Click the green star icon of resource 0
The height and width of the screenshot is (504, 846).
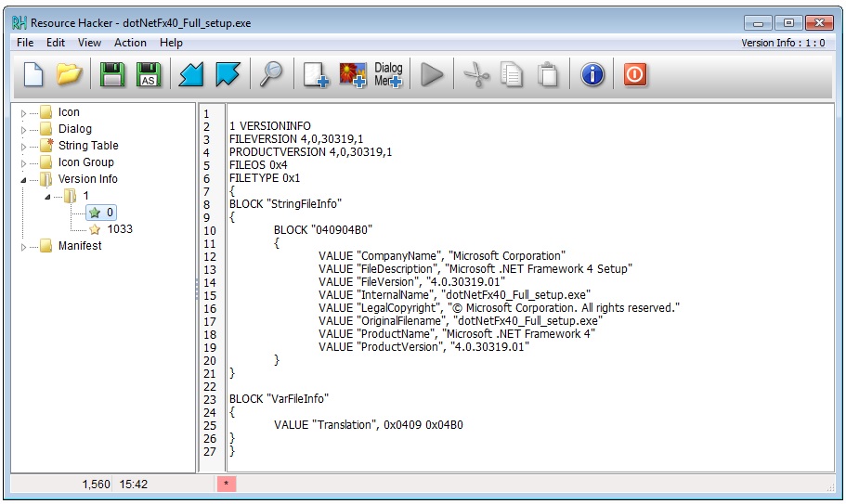coord(95,213)
